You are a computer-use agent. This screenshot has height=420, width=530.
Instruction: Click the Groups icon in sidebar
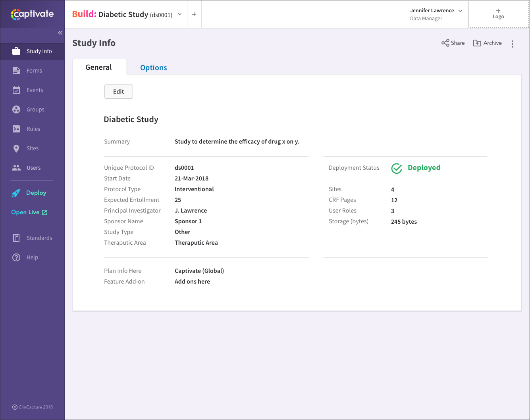click(16, 109)
